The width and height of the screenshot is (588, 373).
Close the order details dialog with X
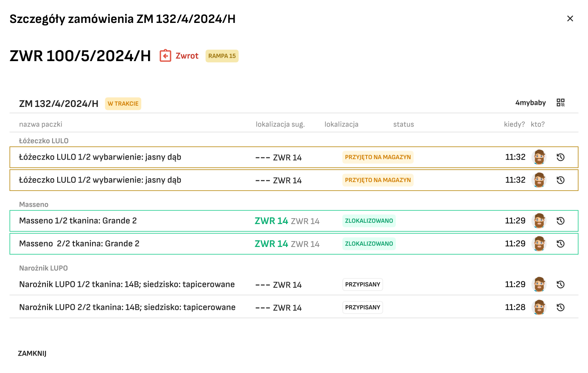pyautogui.click(x=570, y=18)
